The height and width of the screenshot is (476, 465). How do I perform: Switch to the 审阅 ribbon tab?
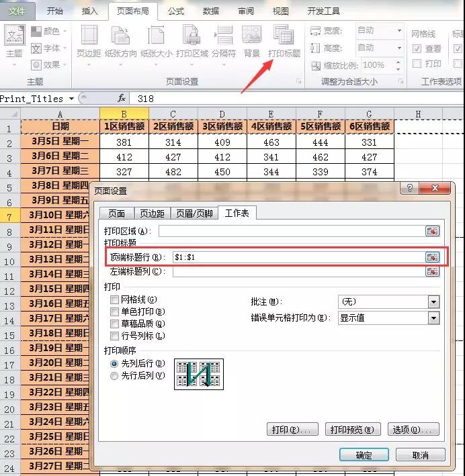[x=245, y=11]
